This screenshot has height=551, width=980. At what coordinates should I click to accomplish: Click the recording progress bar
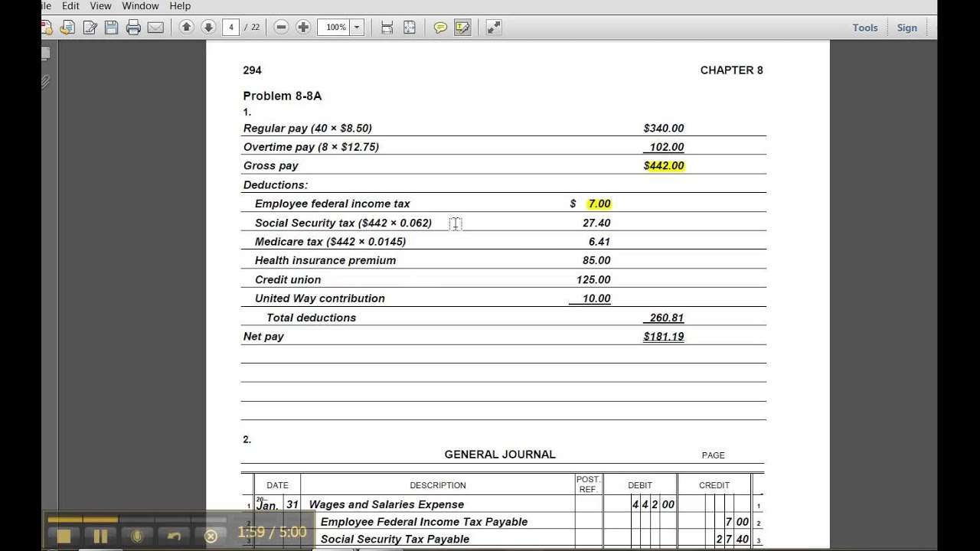137,520
